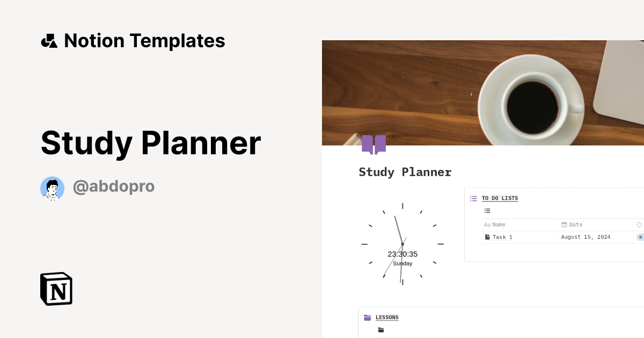Click the Notion logo at bottom left
Image resolution: width=644 pixels, height=338 pixels.
56,289
